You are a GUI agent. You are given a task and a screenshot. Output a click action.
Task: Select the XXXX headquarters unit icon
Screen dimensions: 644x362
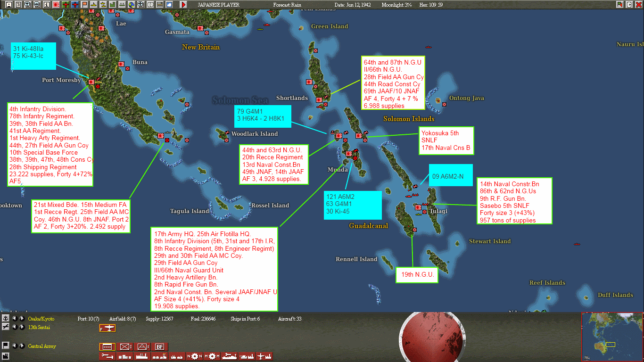pyautogui.click(x=107, y=346)
